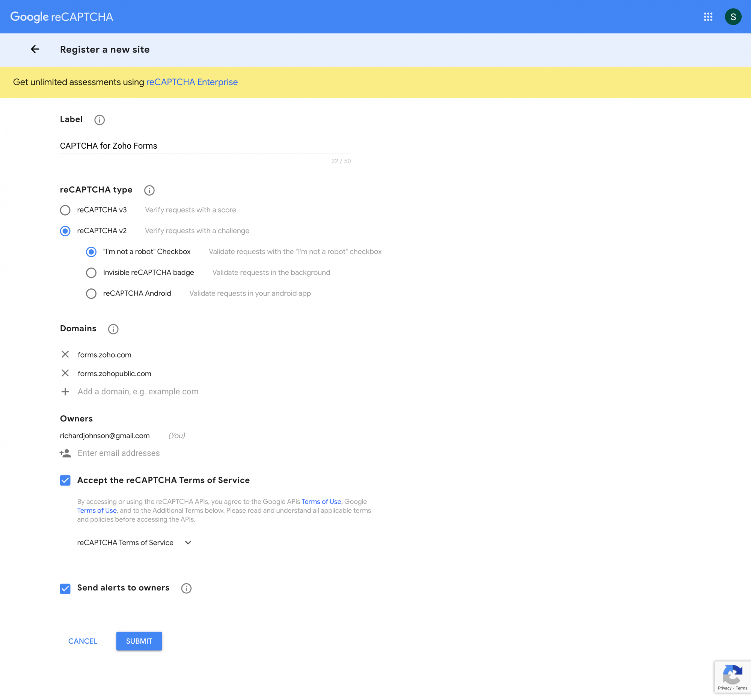Remove the forms.zoho.com domain
This screenshot has height=700, width=751.
pyautogui.click(x=65, y=355)
